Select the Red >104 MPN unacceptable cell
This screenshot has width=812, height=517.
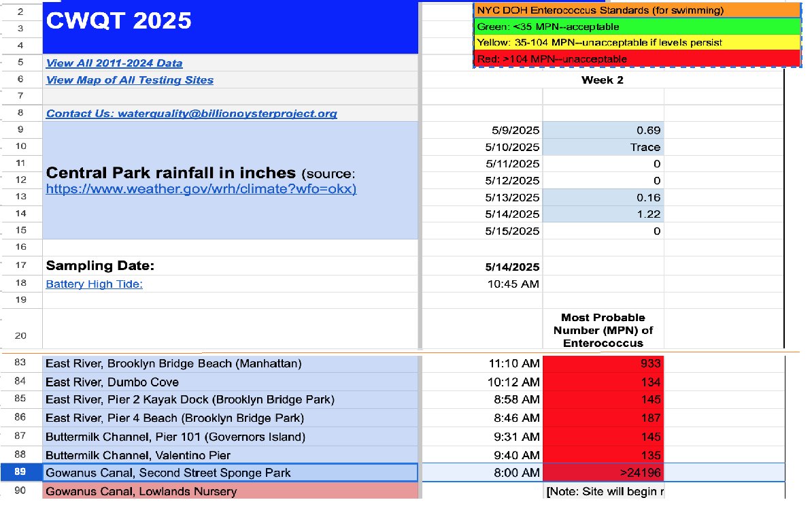point(637,59)
